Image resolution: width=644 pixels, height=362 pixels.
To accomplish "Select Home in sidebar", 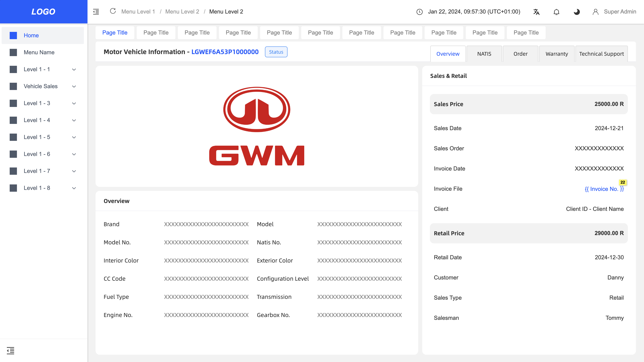I will (43, 35).
